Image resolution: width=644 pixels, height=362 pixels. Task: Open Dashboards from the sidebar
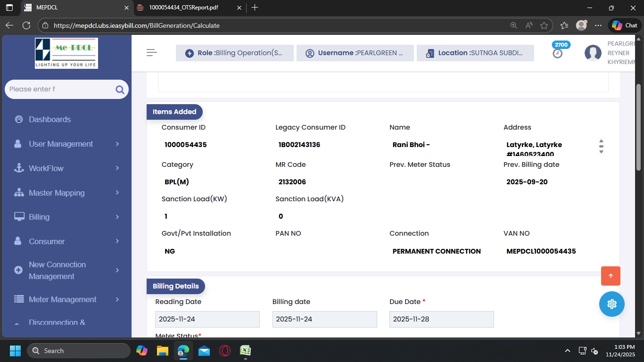(x=50, y=119)
